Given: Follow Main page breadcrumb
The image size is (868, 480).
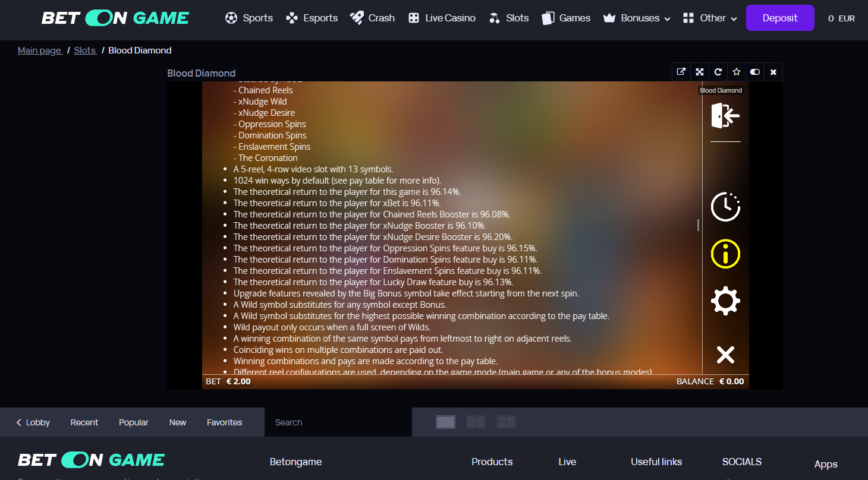Looking at the screenshot, I should tap(39, 50).
